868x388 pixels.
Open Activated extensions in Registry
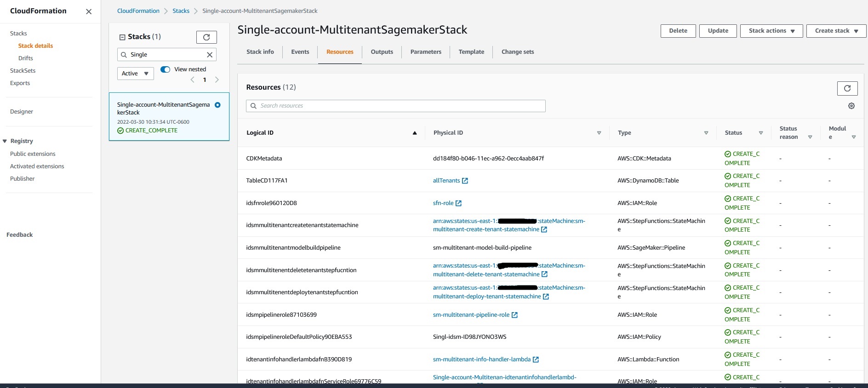click(x=37, y=166)
